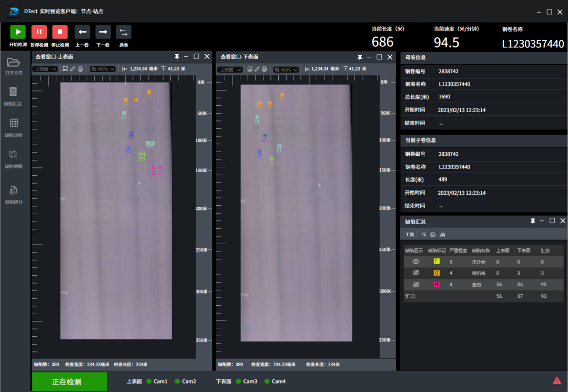Click fit-to-view icon in 上表面 window toolbar
Image resolution: width=568 pixels, height=392 pixels.
(65, 69)
